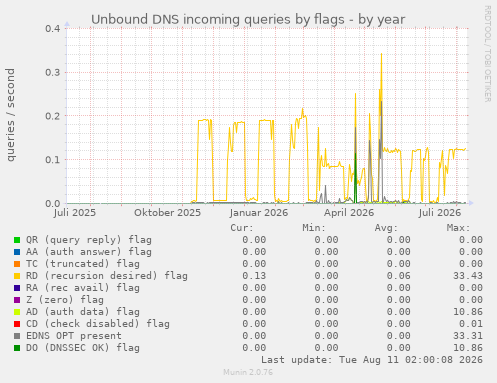Screen dimensions: 497x383
Task: Click RD flag average value 0.06
Action: click(x=398, y=276)
